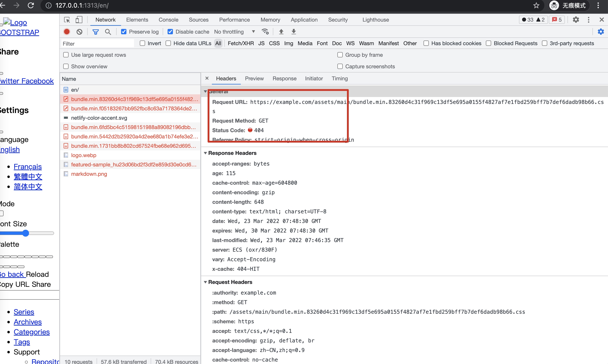Open DevTools settings gear
The image size is (608, 364).
pos(576,20)
